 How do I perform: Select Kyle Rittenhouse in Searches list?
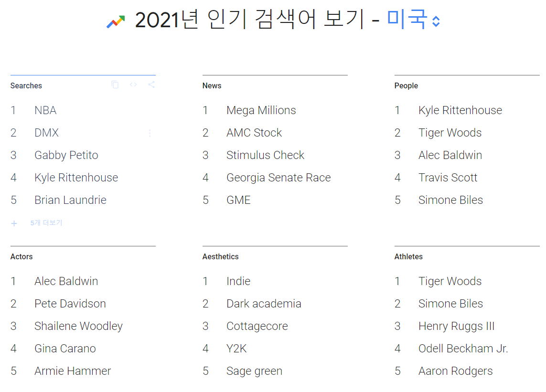76,178
